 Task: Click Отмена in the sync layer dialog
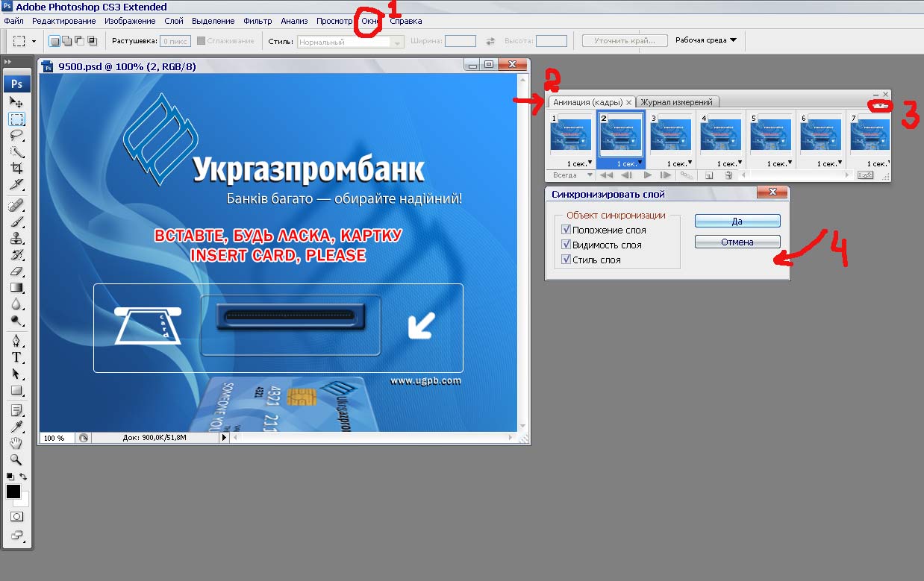pos(737,242)
